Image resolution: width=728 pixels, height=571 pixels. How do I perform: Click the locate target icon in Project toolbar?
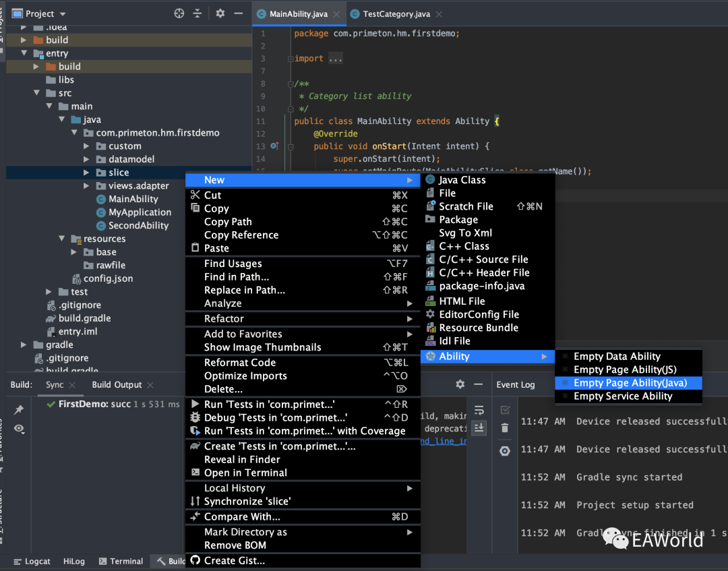(179, 13)
